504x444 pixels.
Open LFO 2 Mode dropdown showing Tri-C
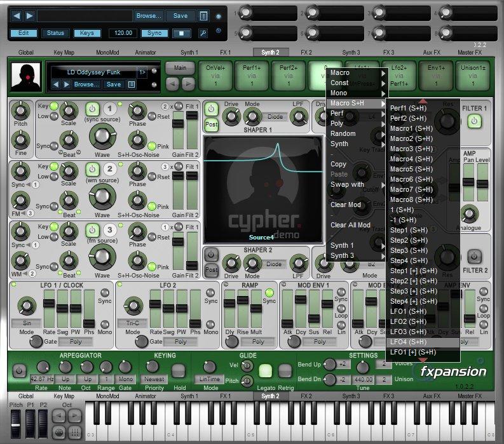pyautogui.click(x=132, y=323)
